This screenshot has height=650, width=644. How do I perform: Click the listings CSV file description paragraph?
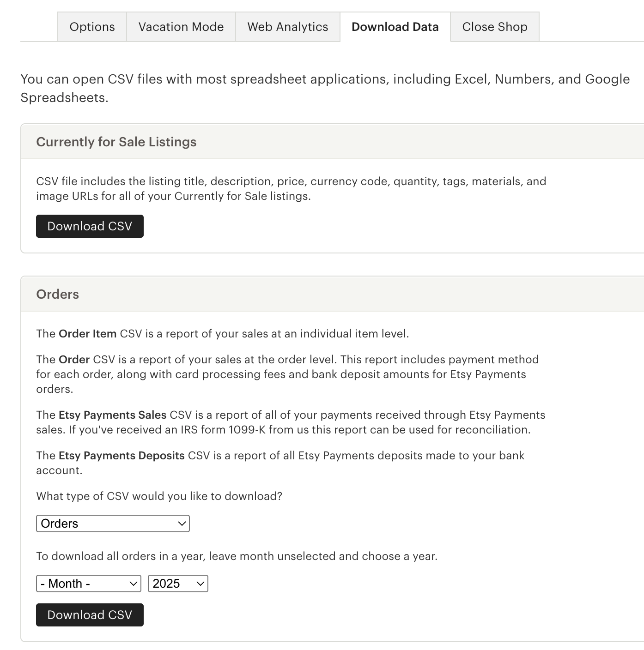291,188
